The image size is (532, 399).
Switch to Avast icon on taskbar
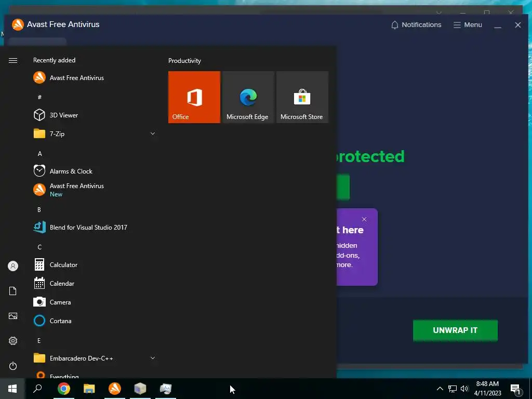point(115,389)
